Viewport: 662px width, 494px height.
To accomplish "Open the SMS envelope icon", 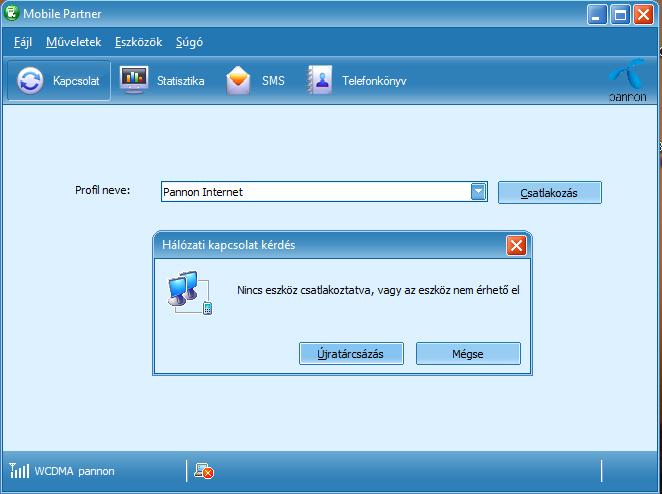I will point(238,80).
